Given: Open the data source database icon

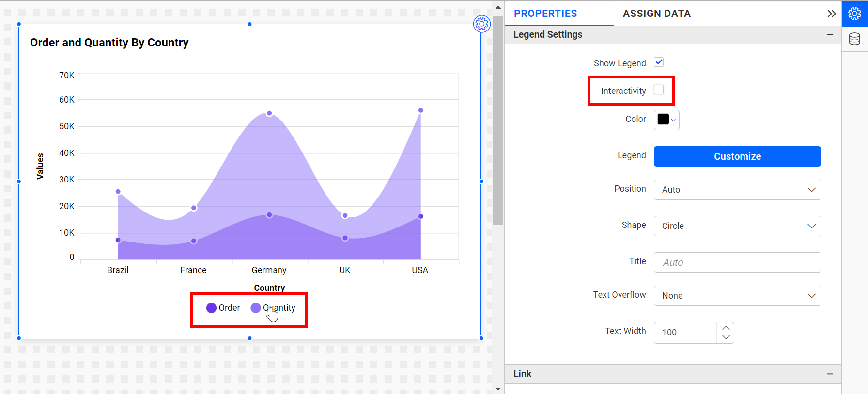Looking at the screenshot, I should click(854, 39).
